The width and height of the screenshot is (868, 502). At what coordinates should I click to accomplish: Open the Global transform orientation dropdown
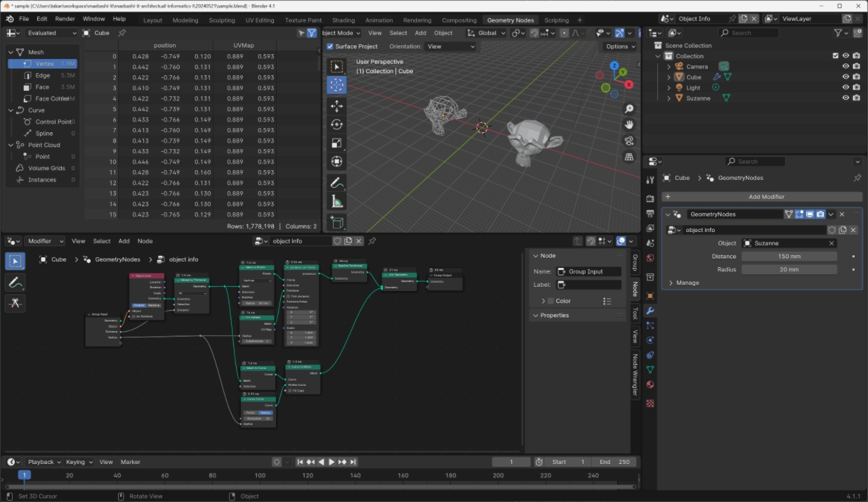tap(486, 33)
